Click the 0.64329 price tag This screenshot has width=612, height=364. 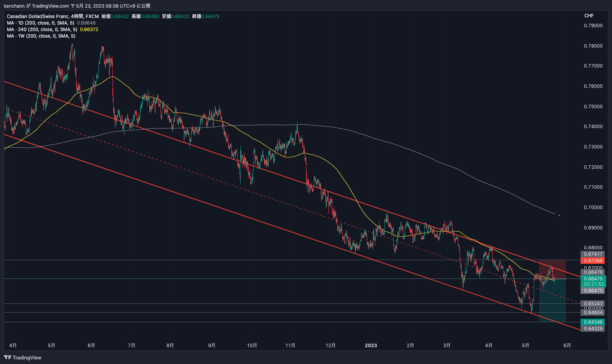[593, 329]
